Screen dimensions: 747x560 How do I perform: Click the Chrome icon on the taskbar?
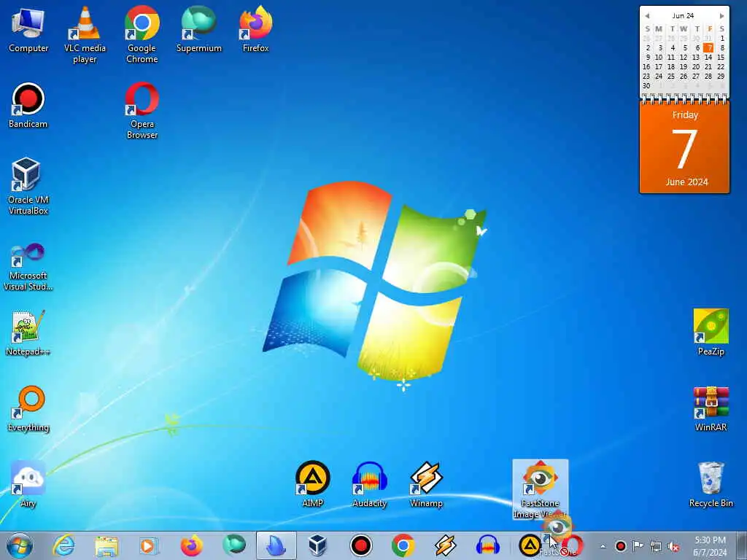coord(403,545)
